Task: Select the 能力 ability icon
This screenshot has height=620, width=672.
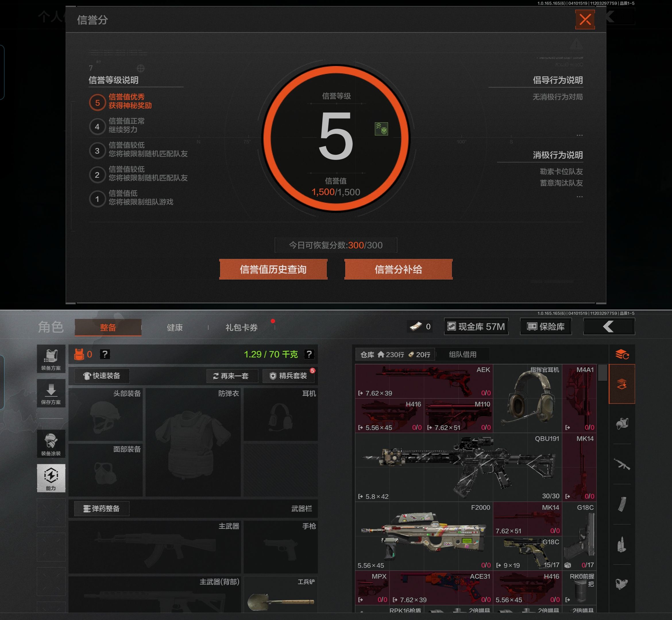Action: (x=51, y=478)
